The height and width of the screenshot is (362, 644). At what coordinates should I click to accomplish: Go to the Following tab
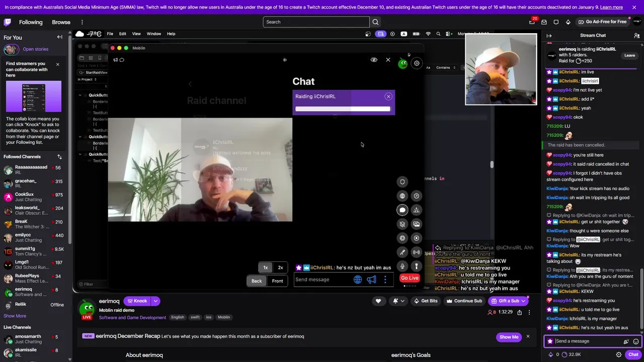(x=31, y=22)
